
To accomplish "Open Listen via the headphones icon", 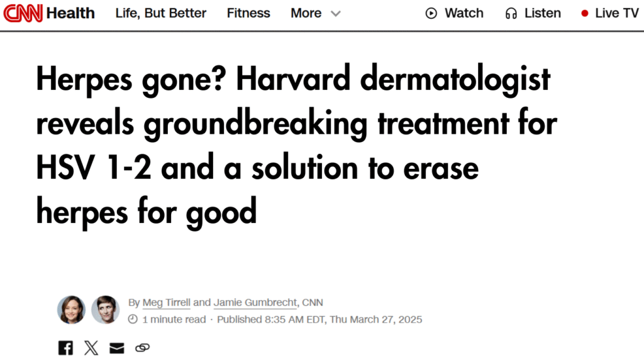I will [511, 13].
